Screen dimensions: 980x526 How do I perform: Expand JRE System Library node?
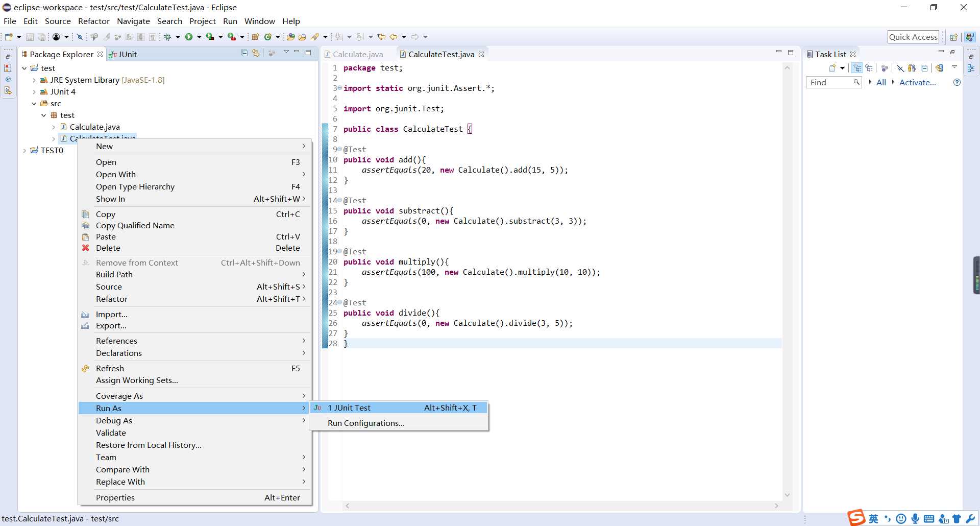coord(34,80)
